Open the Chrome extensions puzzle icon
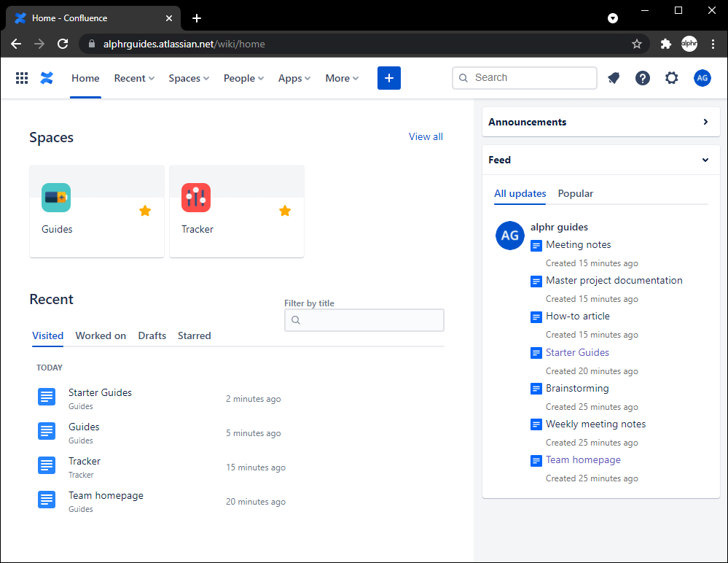Viewport: 728px width, 563px height. pyautogui.click(x=665, y=44)
